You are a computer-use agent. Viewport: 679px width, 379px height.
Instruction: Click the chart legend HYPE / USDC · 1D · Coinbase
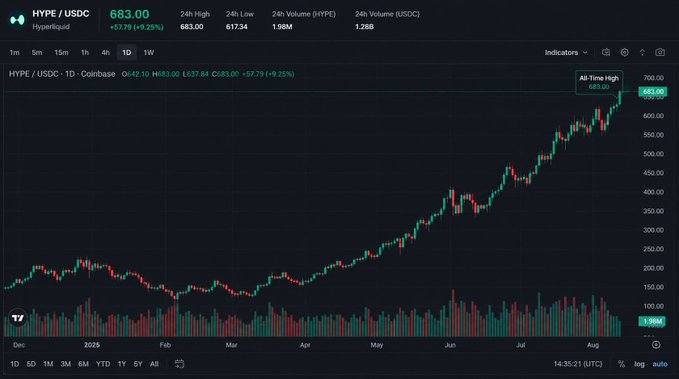pyautogui.click(x=62, y=74)
